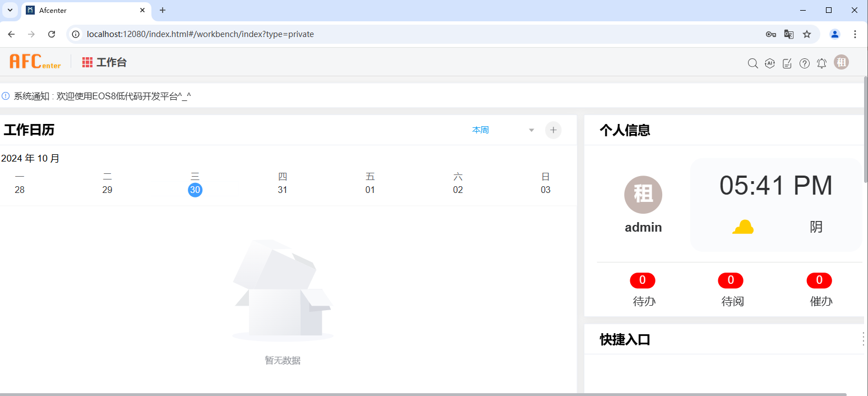Select highlighted date 30 in calendar
The height and width of the screenshot is (396, 868).
pos(195,190)
